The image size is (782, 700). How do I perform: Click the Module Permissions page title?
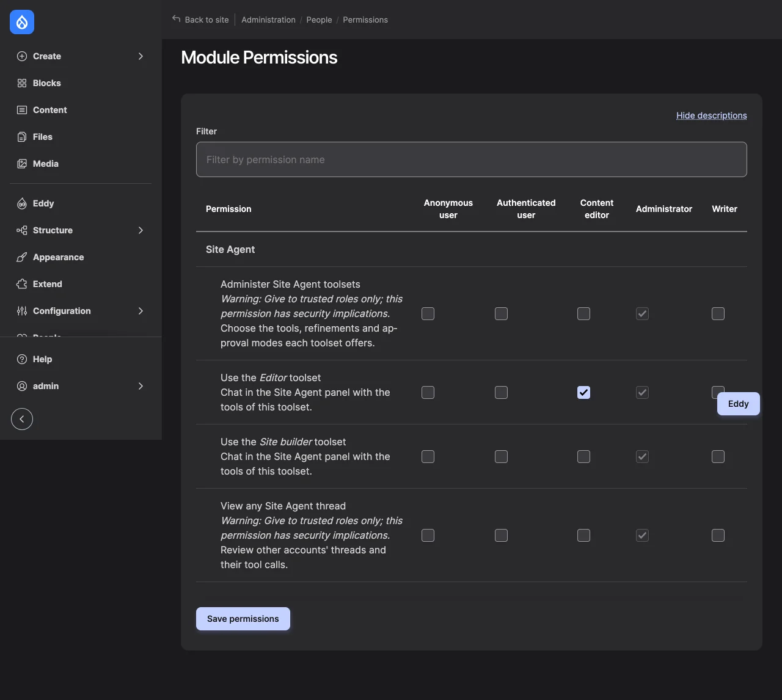coord(259,57)
